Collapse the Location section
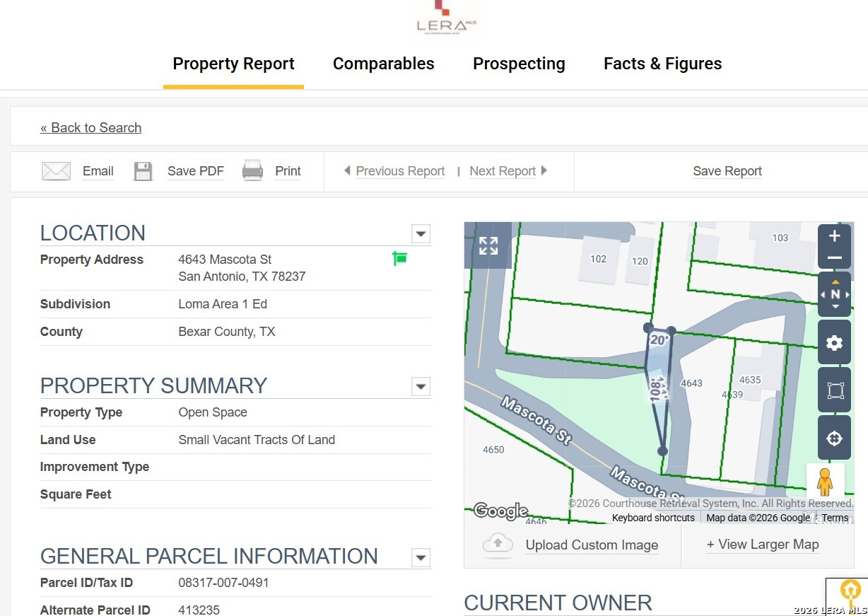Screen dimensions: 868x616 pyautogui.click(x=421, y=234)
